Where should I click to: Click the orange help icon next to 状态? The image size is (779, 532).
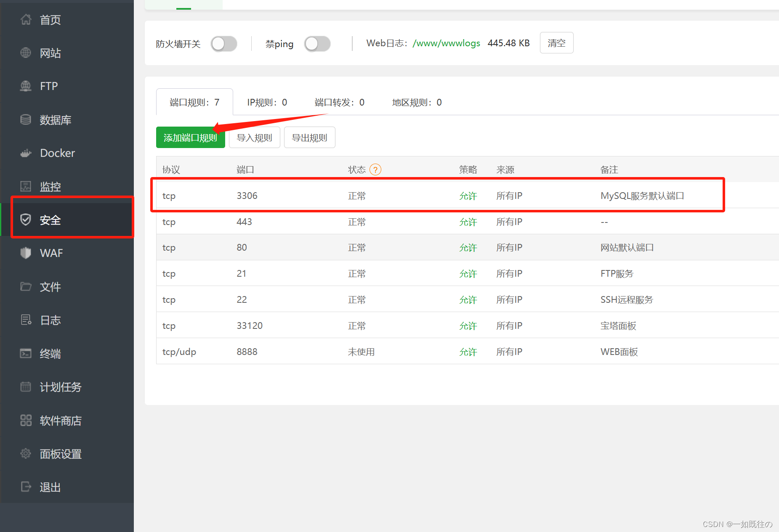375,169
